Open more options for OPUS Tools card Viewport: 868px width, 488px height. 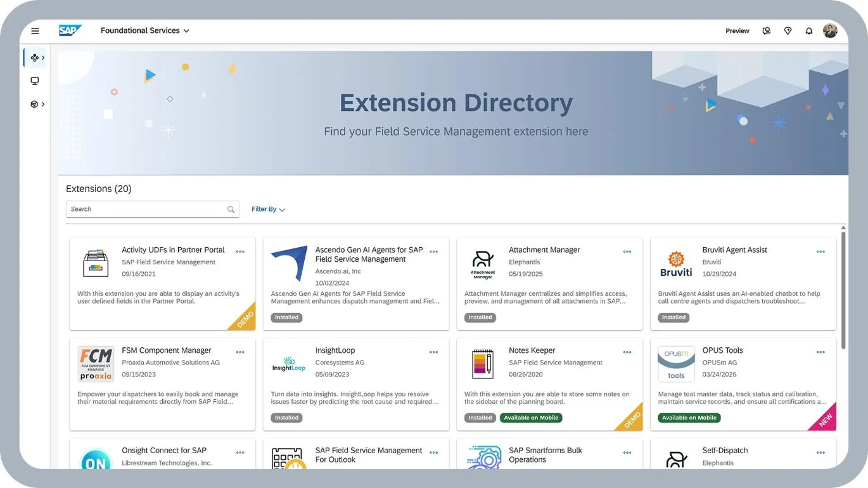[x=821, y=352]
